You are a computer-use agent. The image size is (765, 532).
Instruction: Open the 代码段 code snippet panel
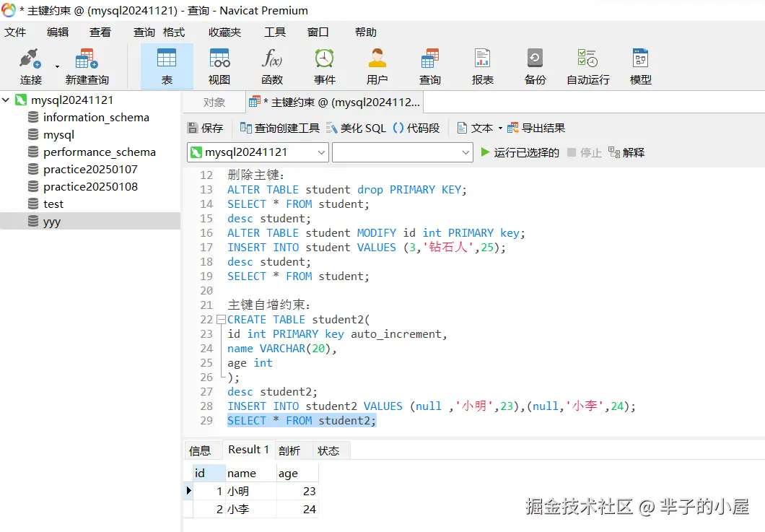click(416, 128)
